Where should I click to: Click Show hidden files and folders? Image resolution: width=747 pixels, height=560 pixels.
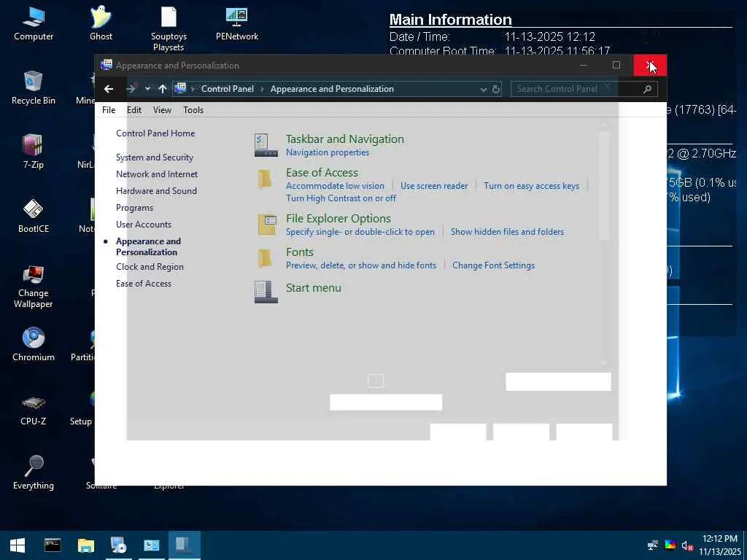coord(508,232)
